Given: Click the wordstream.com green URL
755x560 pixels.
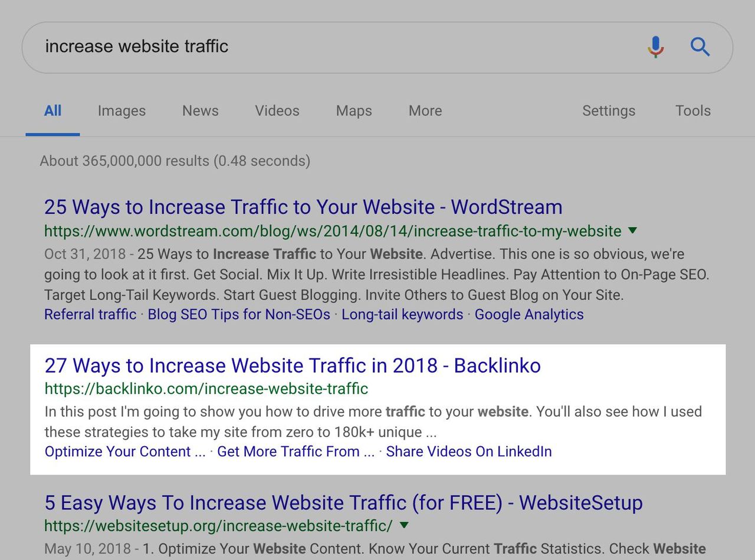Looking at the screenshot, I should click(x=333, y=230).
